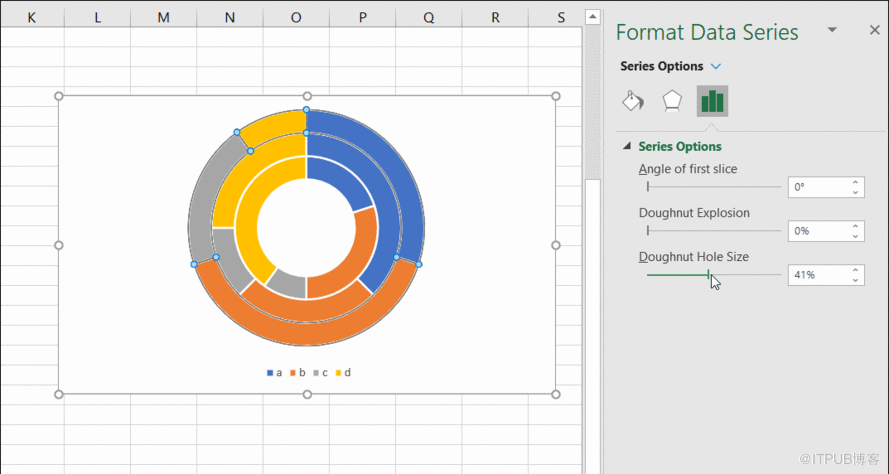Select column P header
This screenshot has width=889, height=474.
362,18
